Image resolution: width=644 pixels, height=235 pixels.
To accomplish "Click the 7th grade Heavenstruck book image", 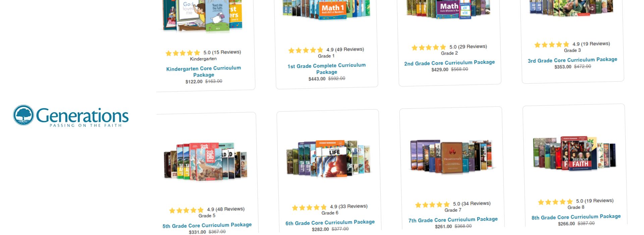I will tap(452, 156).
